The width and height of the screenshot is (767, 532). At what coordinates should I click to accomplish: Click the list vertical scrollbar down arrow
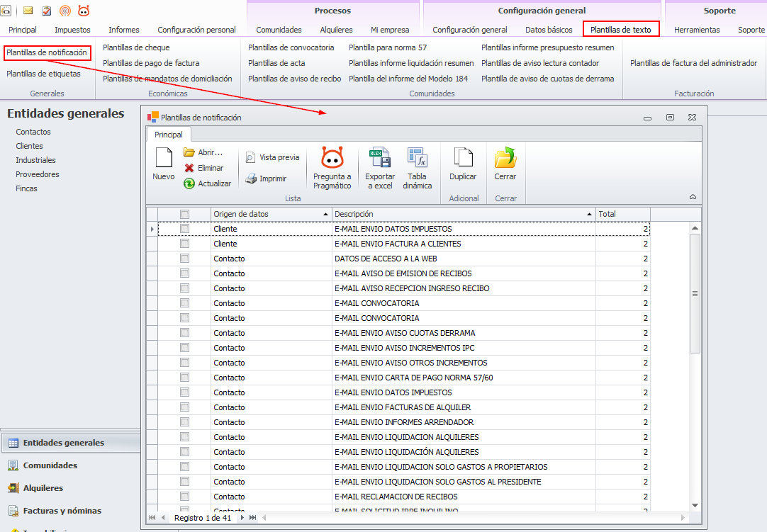click(695, 505)
